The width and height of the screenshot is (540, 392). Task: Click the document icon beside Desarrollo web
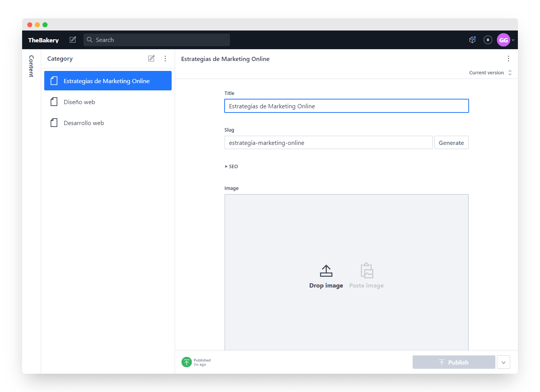[54, 123]
